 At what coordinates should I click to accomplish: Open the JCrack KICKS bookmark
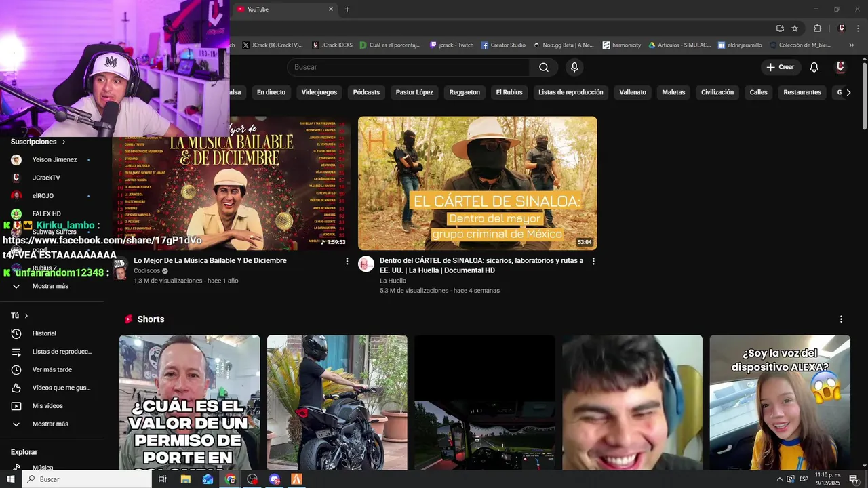tap(333, 45)
